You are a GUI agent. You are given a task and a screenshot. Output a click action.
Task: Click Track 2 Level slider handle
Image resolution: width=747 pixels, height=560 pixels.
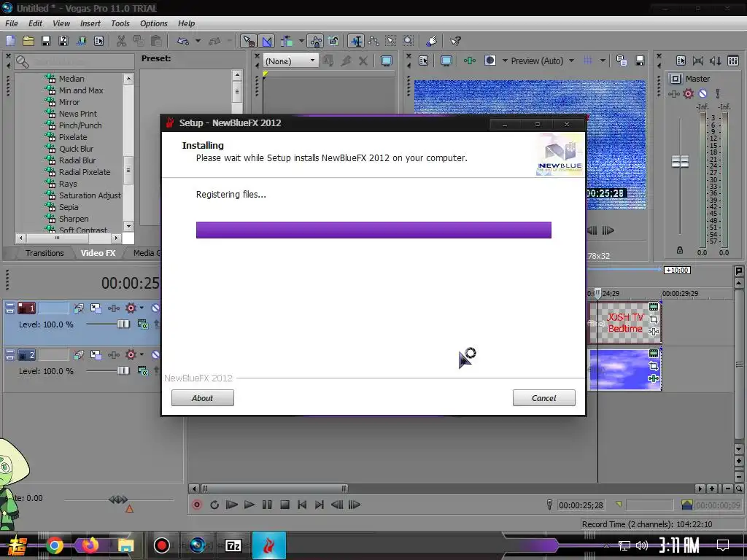click(x=123, y=370)
